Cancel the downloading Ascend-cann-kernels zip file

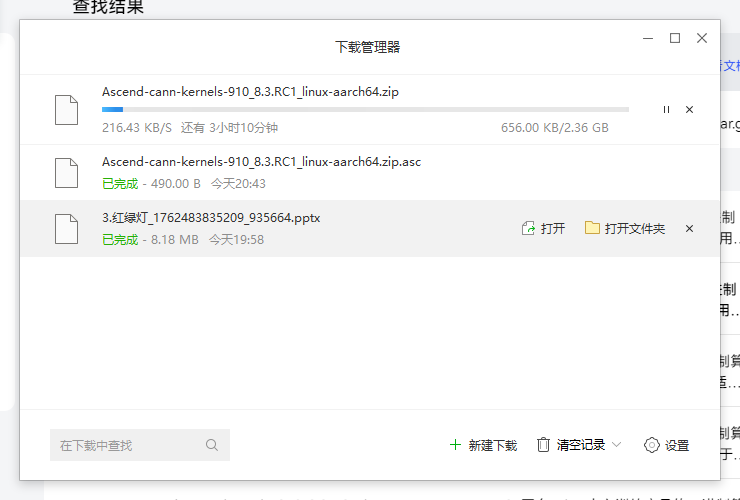[x=690, y=110]
